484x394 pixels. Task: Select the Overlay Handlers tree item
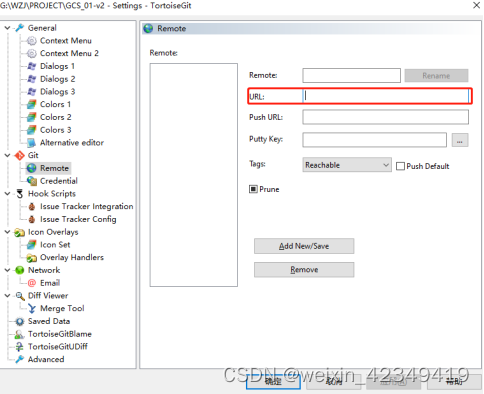[x=72, y=258]
